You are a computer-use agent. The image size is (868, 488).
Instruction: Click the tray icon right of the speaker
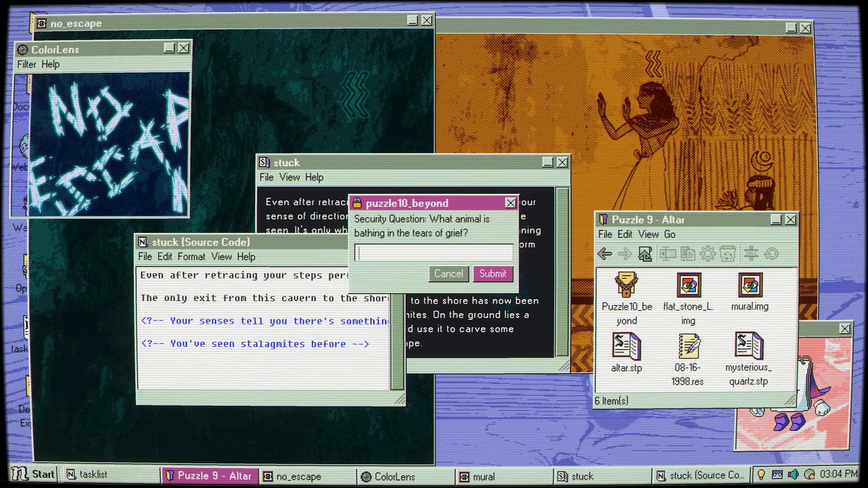coord(810,474)
